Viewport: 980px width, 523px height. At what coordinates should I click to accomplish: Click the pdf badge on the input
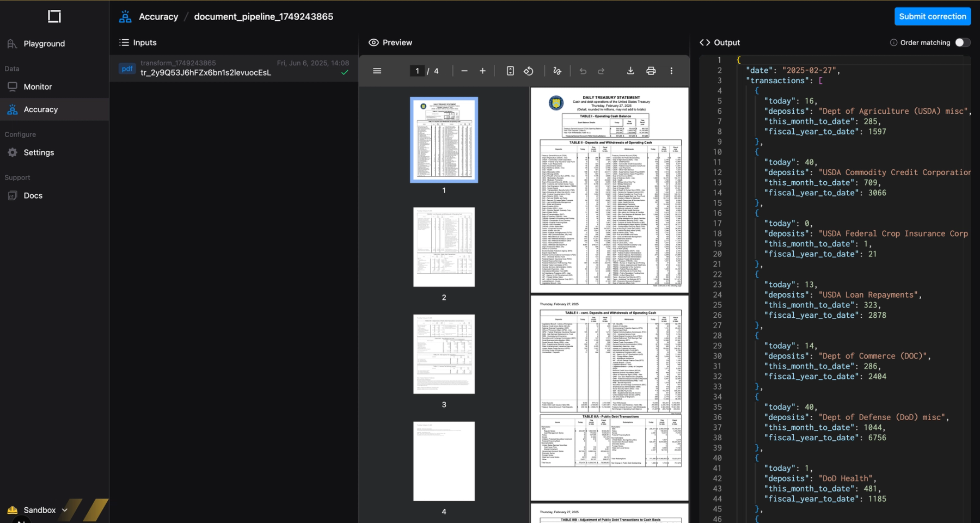point(127,69)
